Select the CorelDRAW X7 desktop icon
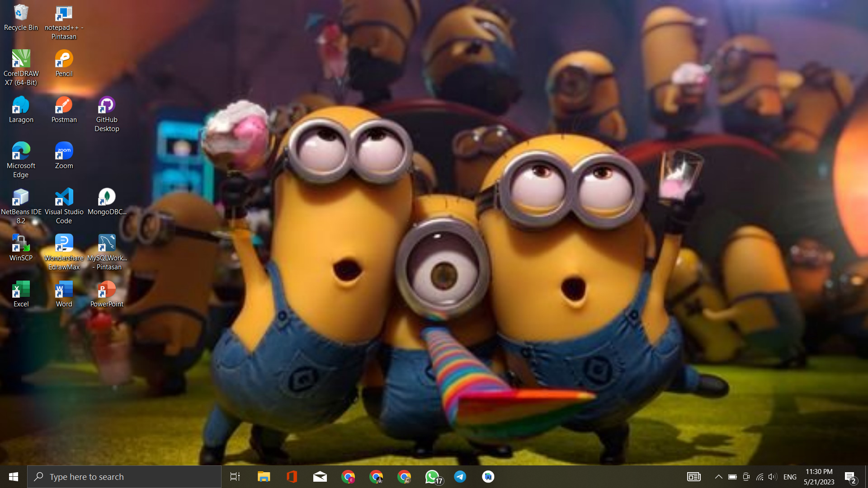Viewport: 868px width, 488px height. point(21,68)
